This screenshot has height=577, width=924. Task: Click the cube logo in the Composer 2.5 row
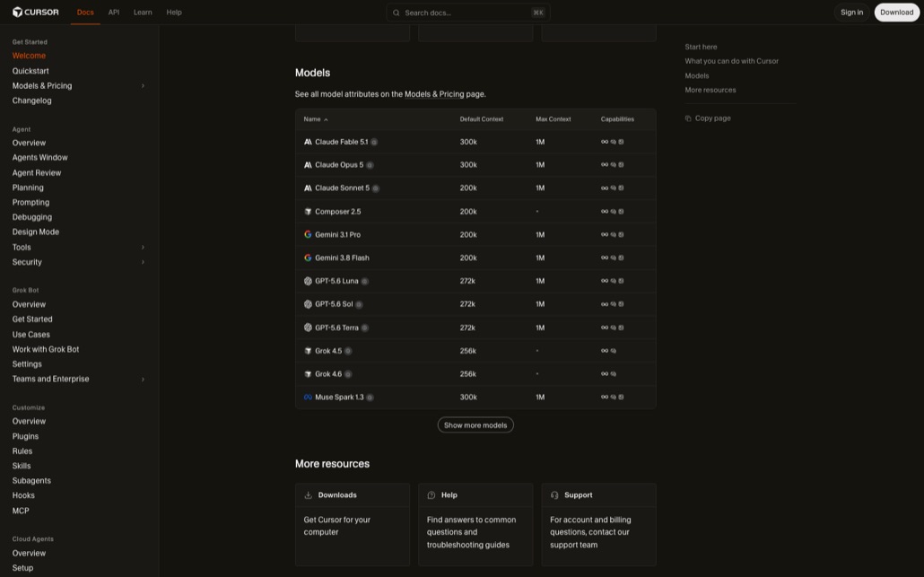(x=308, y=212)
